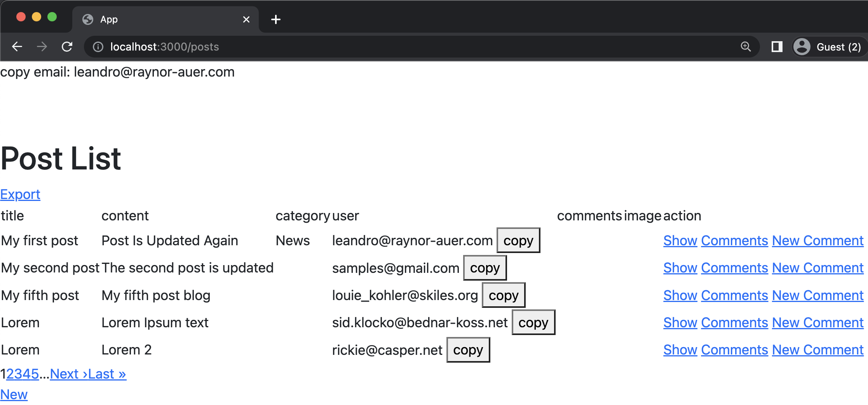The image size is (868, 405).
Task: View site information icon in address bar
Action: (98, 47)
